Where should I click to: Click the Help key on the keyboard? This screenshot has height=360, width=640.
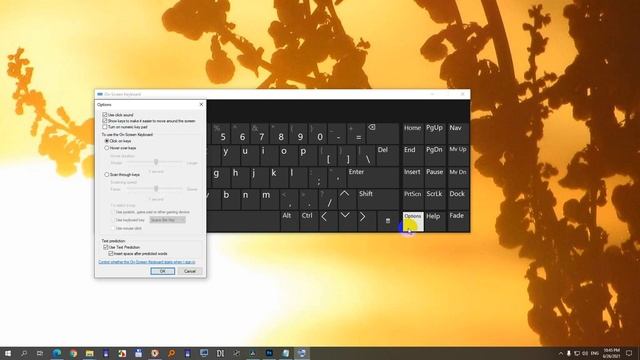(x=435, y=221)
